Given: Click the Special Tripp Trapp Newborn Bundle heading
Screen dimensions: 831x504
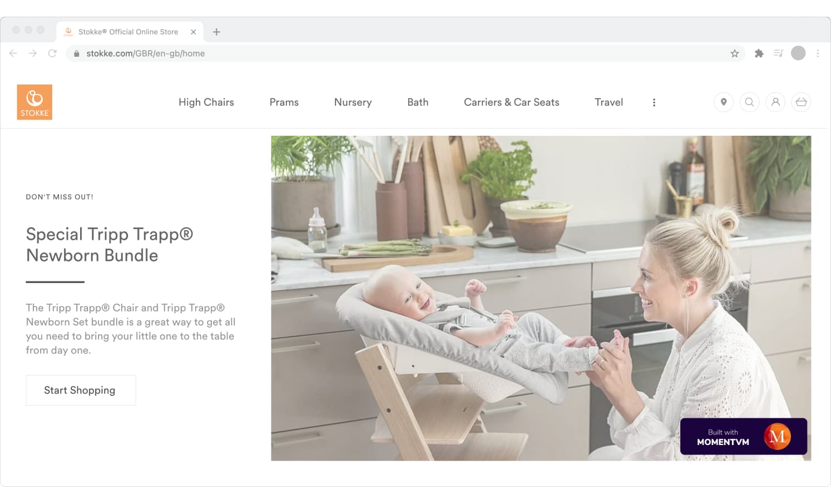Looking at the screenshot, I should [x=110, y=245].
